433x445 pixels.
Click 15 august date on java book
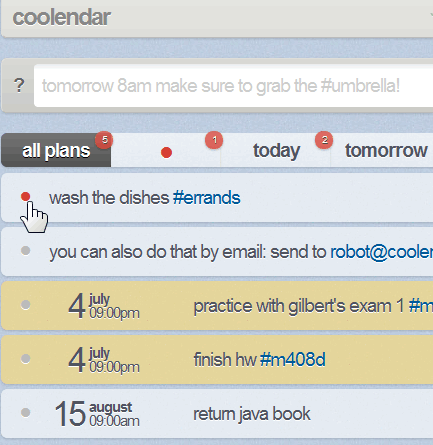coord(97,414)
